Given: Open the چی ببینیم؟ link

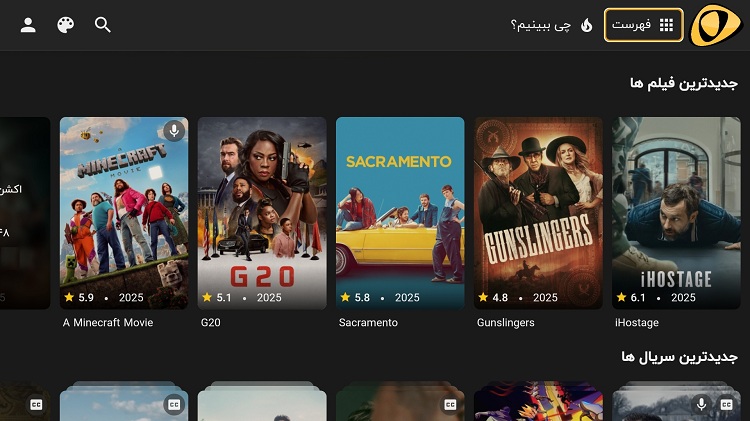Looking at the screenshot, I should 541,25.
